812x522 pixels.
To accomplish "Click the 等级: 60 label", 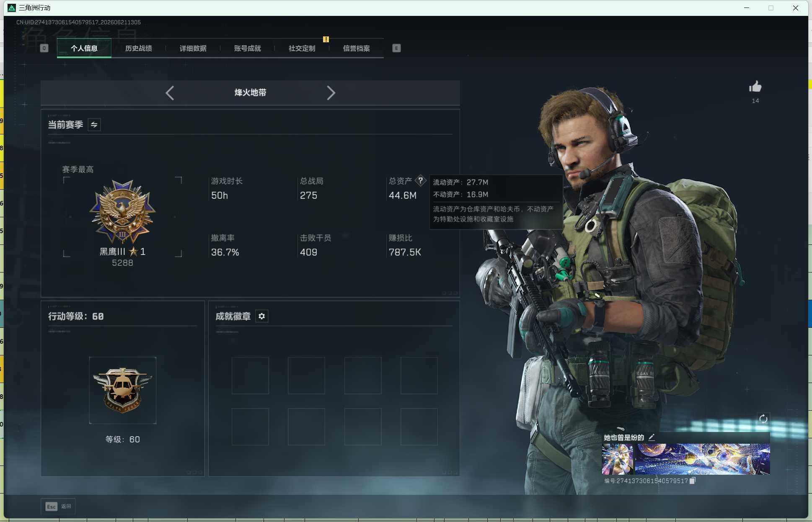I will tap(122, 439).
